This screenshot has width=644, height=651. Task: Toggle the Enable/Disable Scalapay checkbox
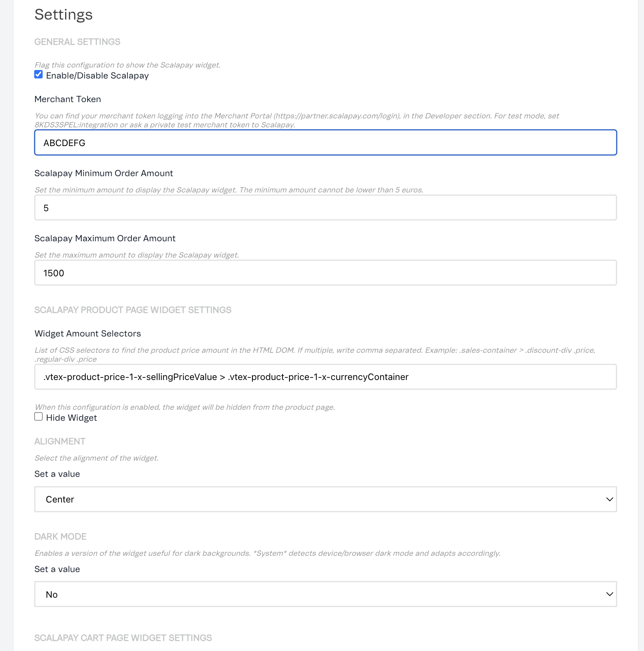click(39, 74)
